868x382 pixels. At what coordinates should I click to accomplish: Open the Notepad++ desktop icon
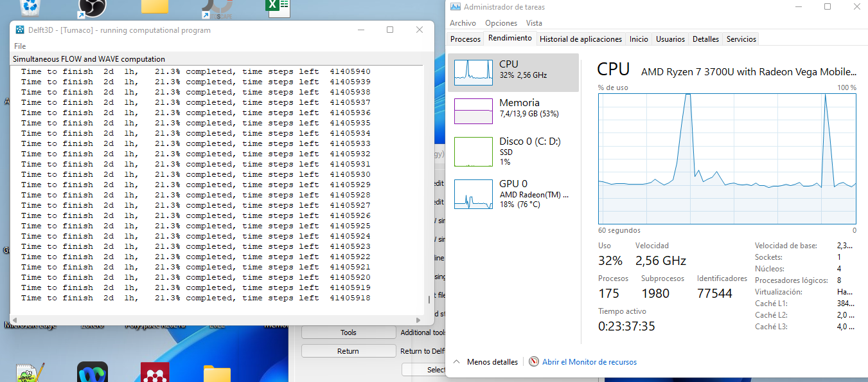(x=30, y=372)
